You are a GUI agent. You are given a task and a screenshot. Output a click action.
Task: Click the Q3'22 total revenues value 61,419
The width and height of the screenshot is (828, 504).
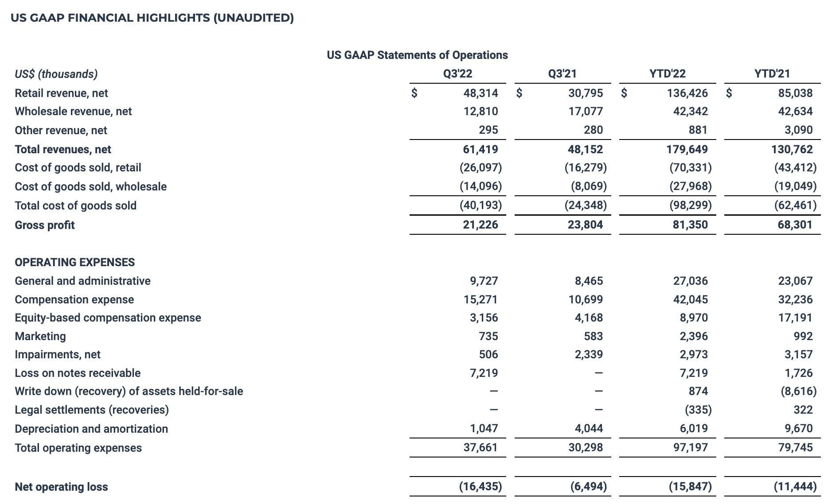tap(480, 149)
